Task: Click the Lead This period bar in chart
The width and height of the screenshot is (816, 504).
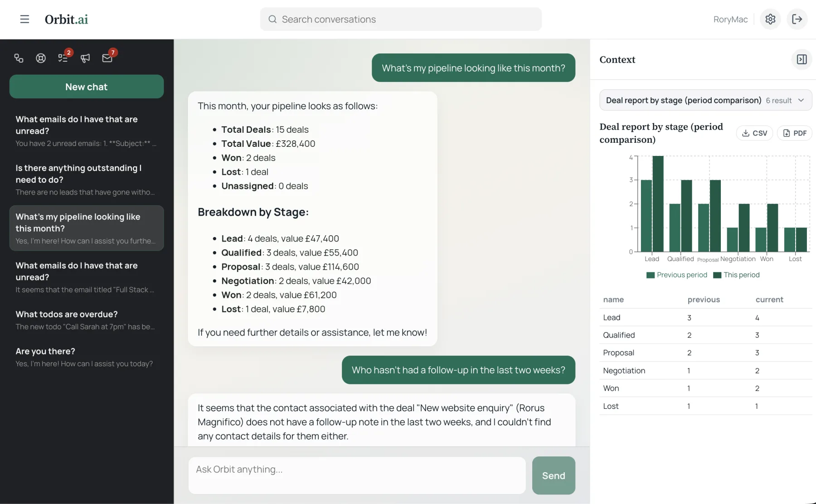Action: (x=658, y=204)
